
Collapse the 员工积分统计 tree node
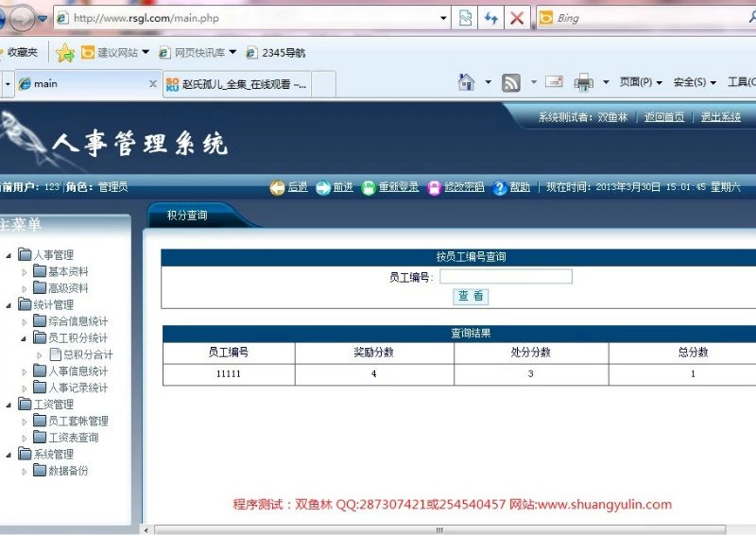pyautogui.click(x=24, y=338)
